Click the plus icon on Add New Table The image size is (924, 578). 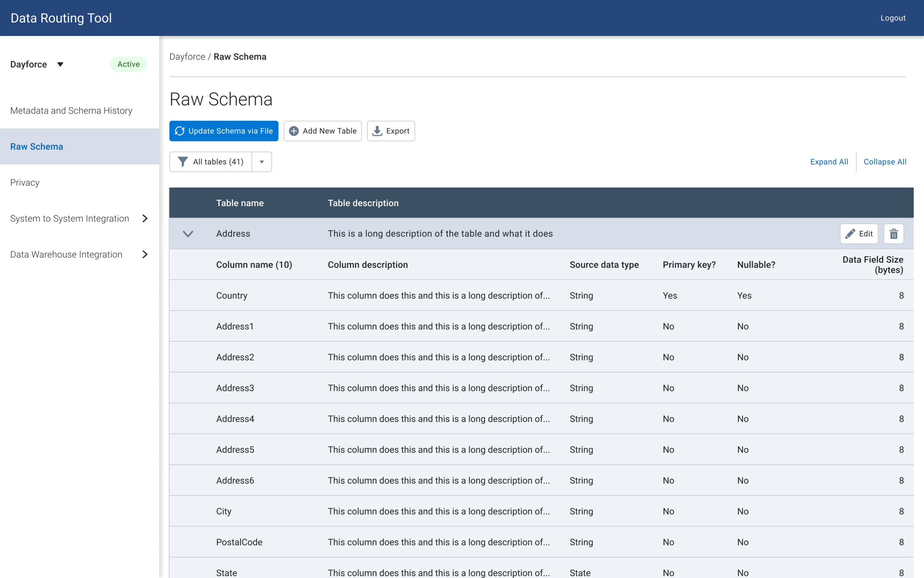point(294,131)
